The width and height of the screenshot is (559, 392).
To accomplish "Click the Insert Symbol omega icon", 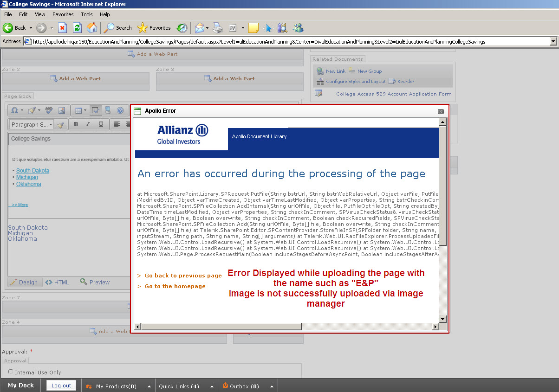I will (x=14, y=110).
